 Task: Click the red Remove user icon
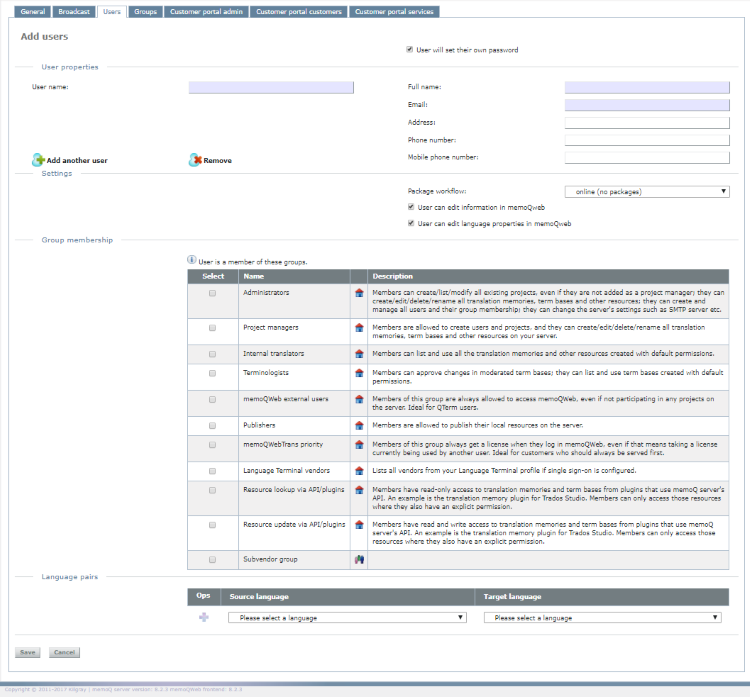195,160
